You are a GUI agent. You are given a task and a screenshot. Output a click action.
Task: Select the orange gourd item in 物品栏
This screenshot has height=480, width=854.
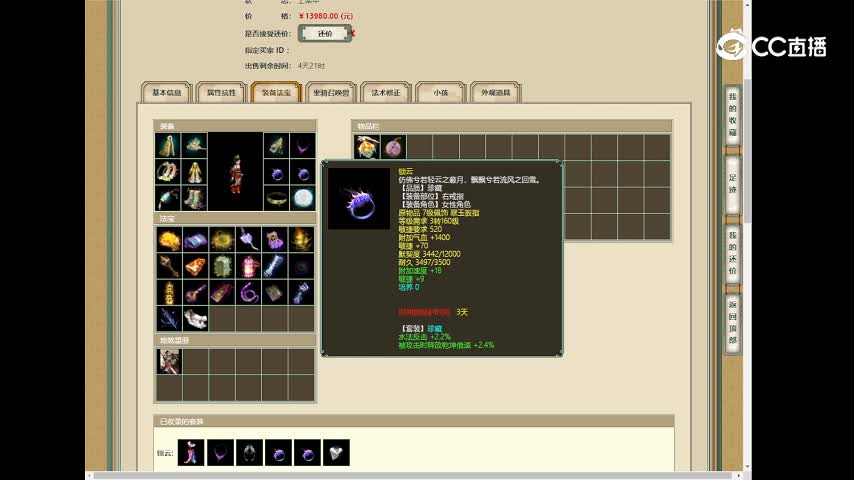pos(367,147)
